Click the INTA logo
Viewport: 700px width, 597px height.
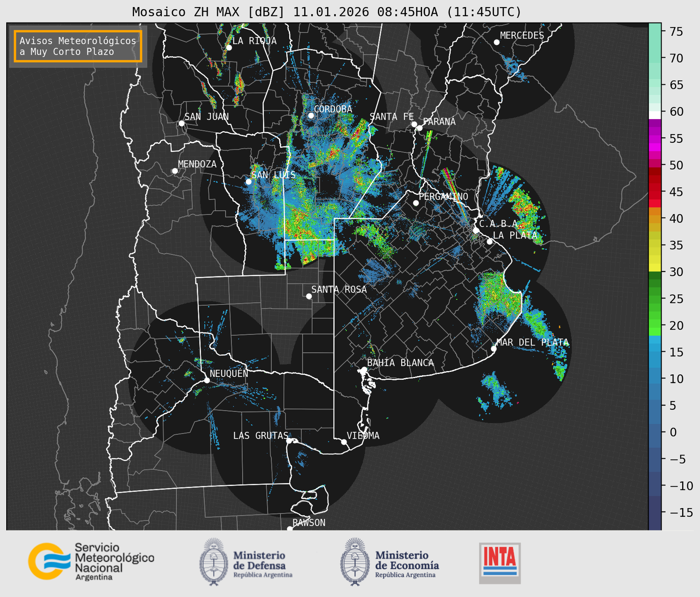[x=500, y=563]
